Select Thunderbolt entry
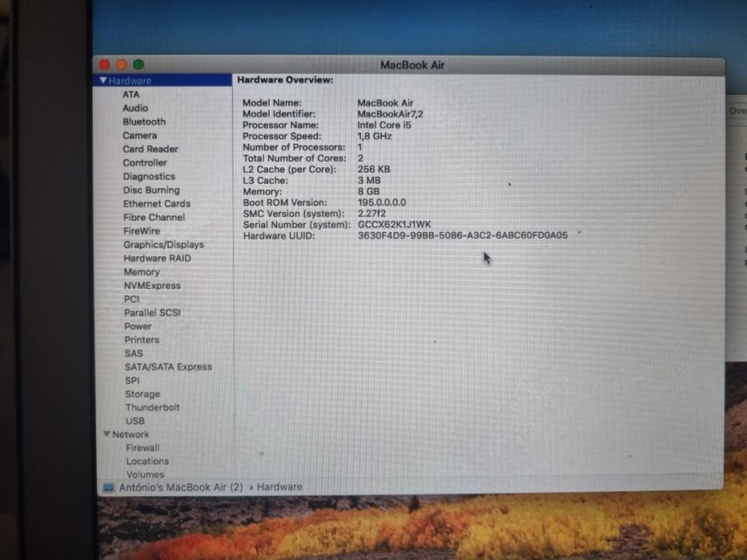This screenshot has width=747, height=560. click(x=153, y=408)
